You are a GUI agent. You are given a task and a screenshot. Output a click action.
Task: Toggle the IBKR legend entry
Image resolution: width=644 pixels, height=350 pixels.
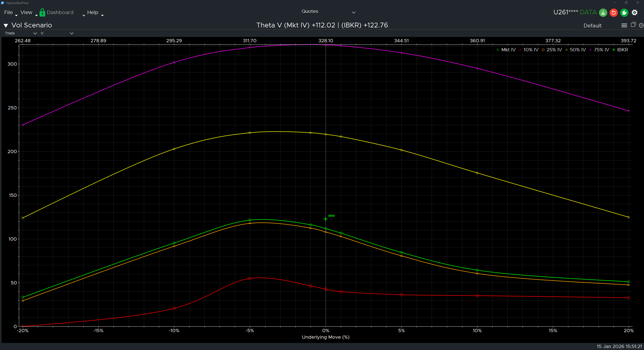point(621,50)
